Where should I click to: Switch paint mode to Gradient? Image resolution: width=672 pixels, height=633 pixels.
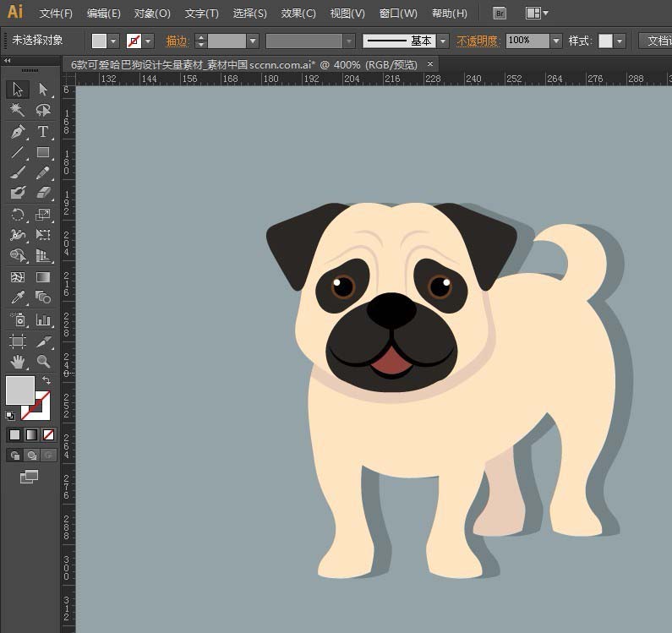click(31, 435)
